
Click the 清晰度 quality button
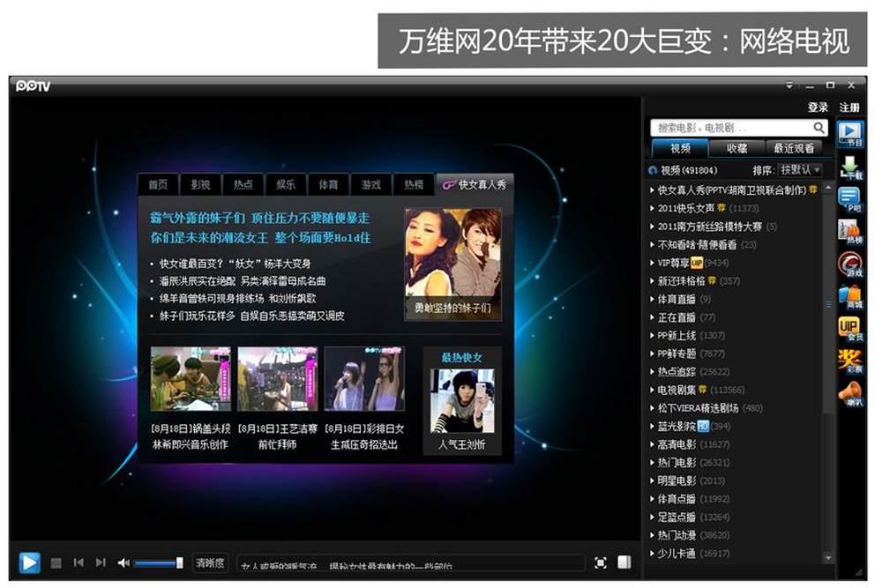coord(210,562)
